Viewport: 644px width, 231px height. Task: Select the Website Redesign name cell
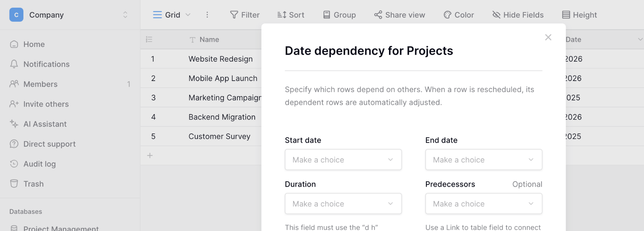pos(220,59)
